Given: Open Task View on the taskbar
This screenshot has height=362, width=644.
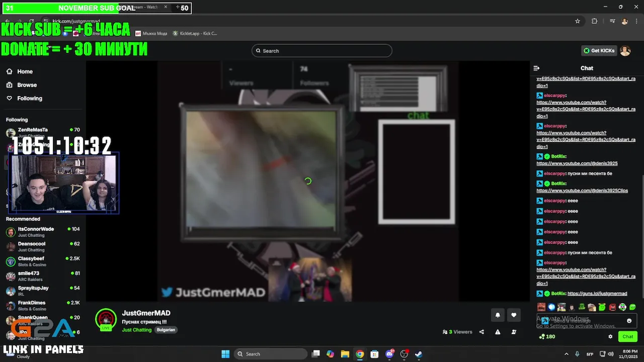Looking at the screenshot, I should click(x=316, y=354).
